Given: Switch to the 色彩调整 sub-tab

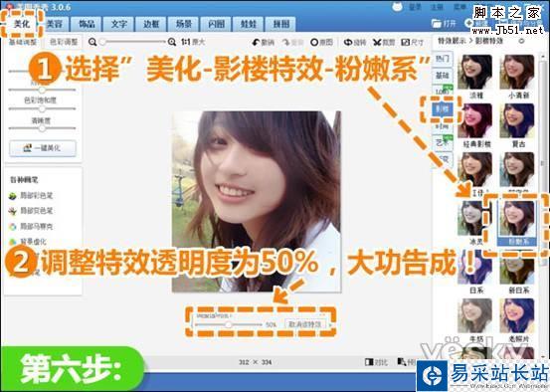Looking at the screenshot, I should point(64,42).
